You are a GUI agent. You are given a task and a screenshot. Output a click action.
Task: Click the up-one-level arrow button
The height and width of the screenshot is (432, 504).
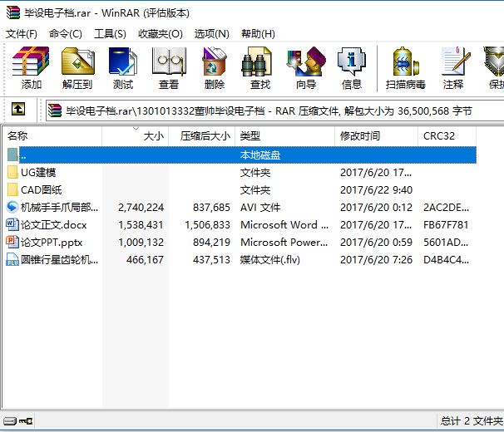(18, 109)
